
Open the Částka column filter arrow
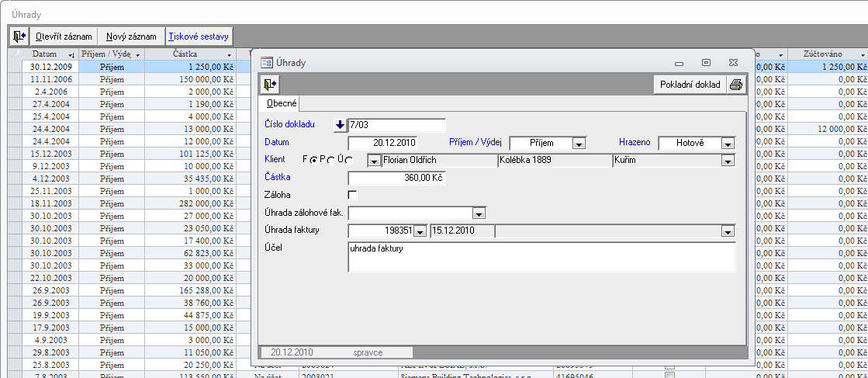(229, 55)
